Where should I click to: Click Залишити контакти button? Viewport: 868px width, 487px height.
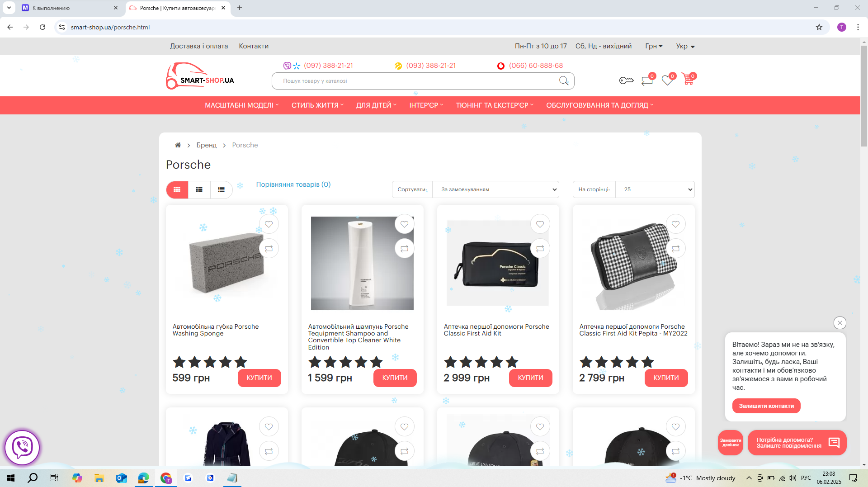coord(766,406)
